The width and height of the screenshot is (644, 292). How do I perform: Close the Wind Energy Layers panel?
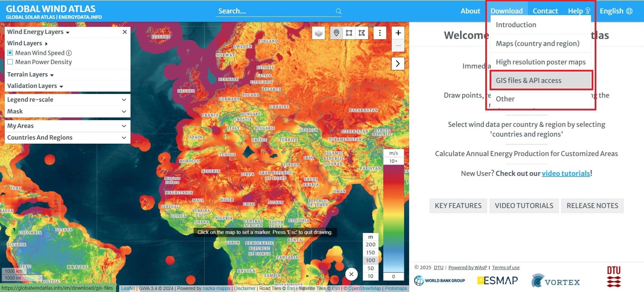[x=125, y=32]
